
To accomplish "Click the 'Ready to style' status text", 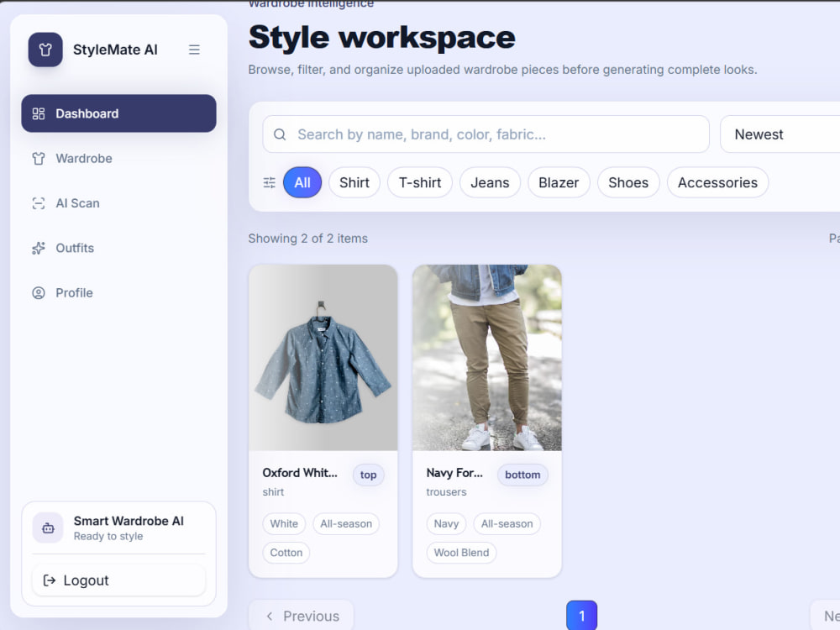I will point(108,537).
